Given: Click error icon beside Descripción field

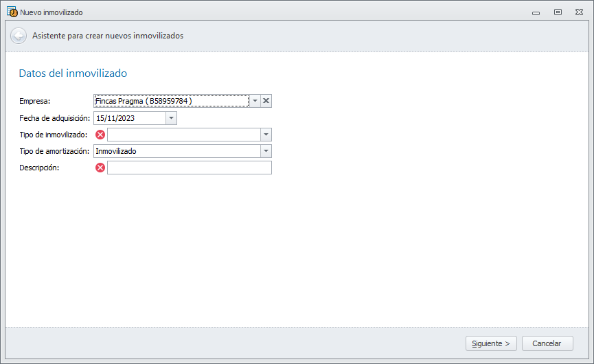Looking at the screenshot, I should tap(100, 168).
